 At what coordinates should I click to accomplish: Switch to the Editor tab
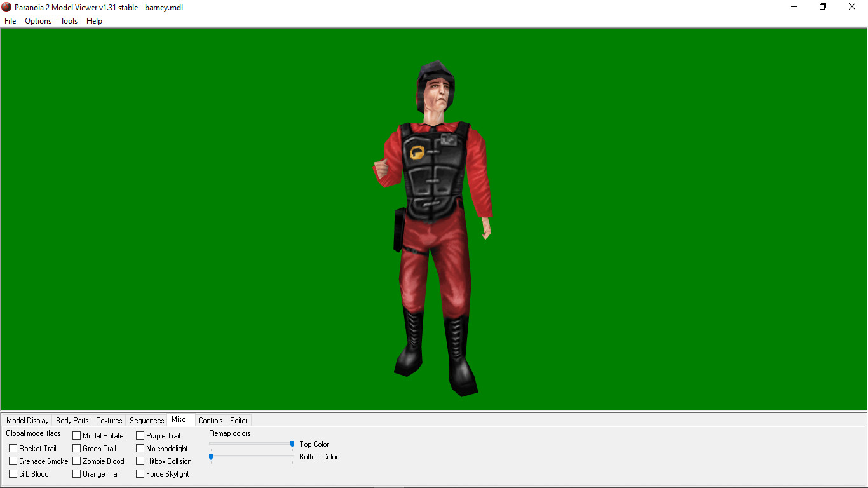click(239, 421)
